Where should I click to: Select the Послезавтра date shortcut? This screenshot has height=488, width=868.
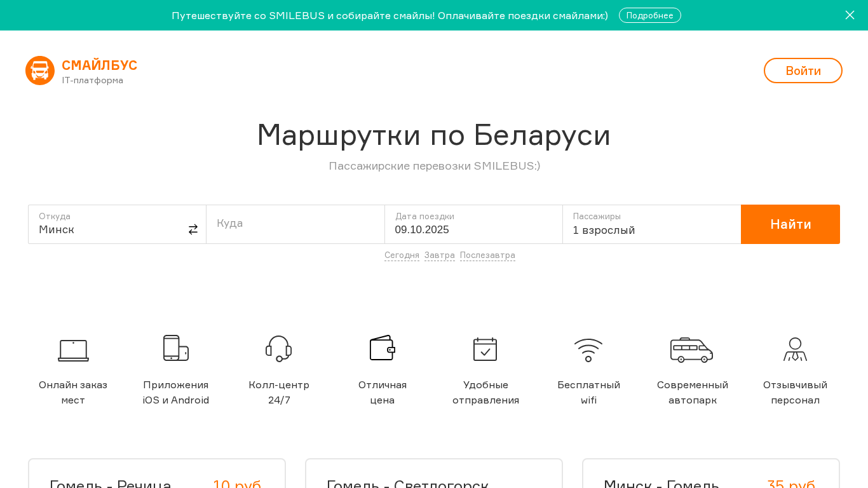pyautogui.click(x=487, y=255)
